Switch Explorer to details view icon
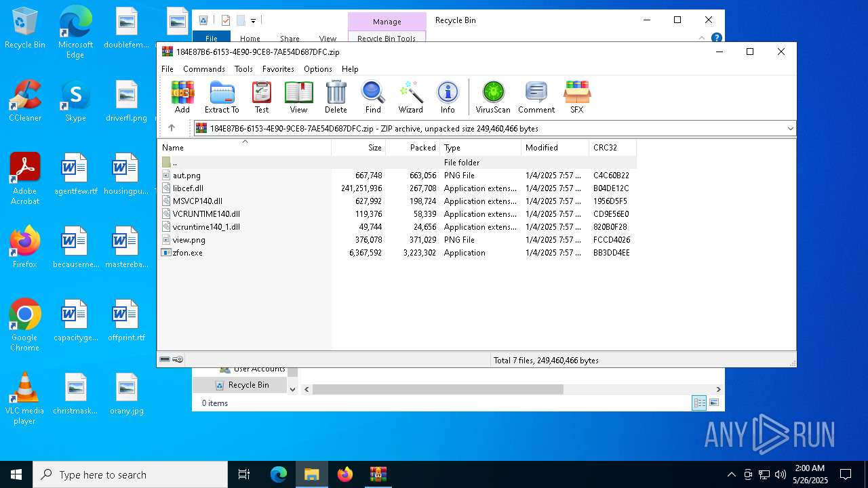Image resolution: width=868 pixels, height=488 pixels. click(x=699, y=403)
